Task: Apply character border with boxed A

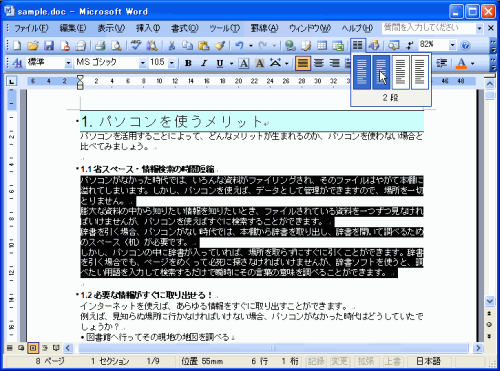Action: click(244, 63)
